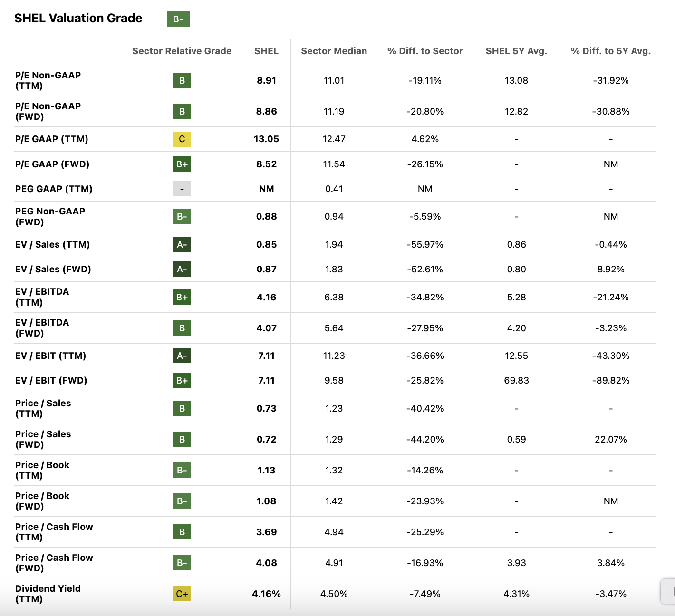The image size is (675, 616).
Task: Click the A- grade badge for EV / EBIT (TTM)
Action: coord(182,356)
